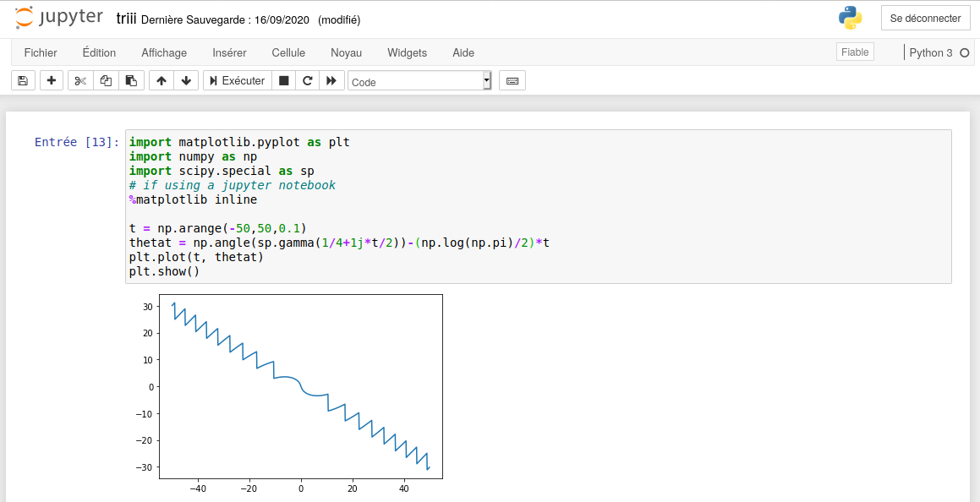This screenshot has width=980, height=502.
Task: Interrupt the kernel with stop icon
Action: click(x=284, y=81)
